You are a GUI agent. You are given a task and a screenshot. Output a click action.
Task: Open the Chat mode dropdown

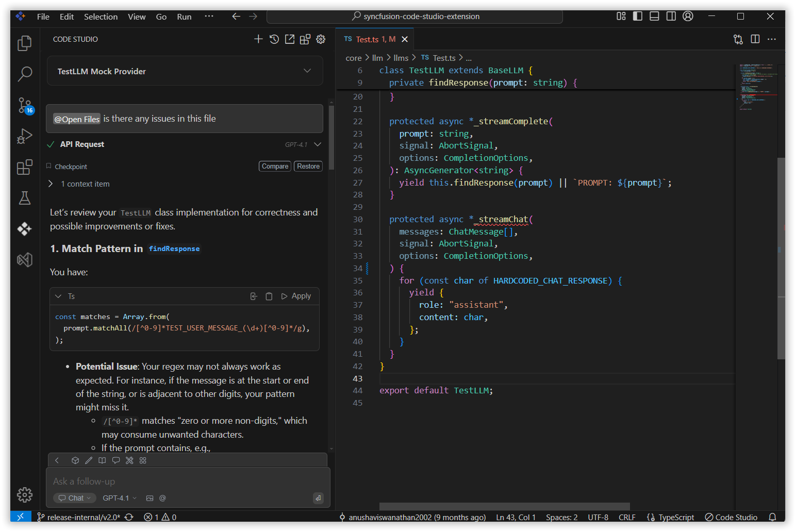click(x=75, y=498)
